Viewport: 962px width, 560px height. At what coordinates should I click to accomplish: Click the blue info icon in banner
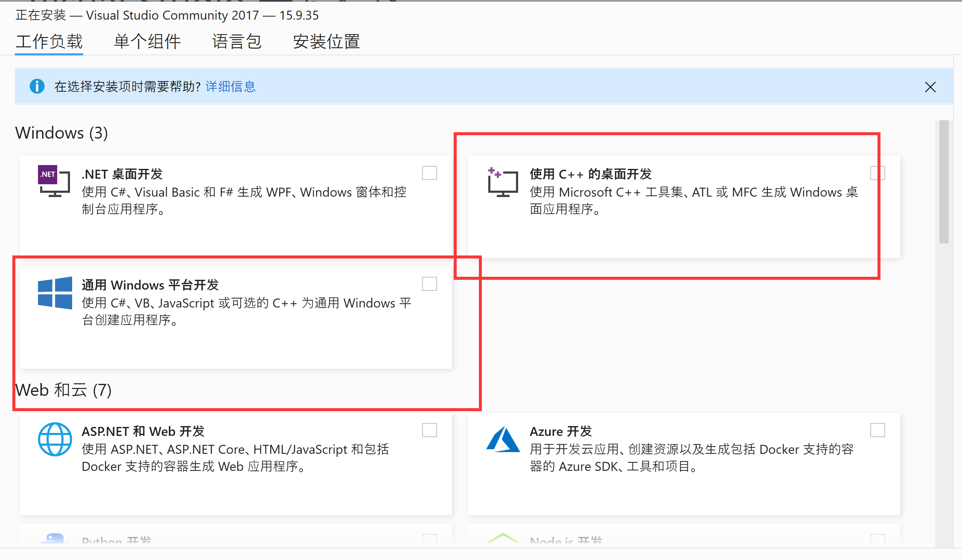pyautogui.click(x=37, y=86)
